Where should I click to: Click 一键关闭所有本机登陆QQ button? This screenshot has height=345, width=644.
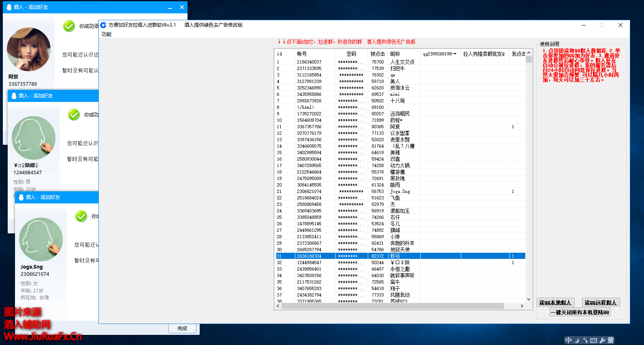[x=580, y=312]
